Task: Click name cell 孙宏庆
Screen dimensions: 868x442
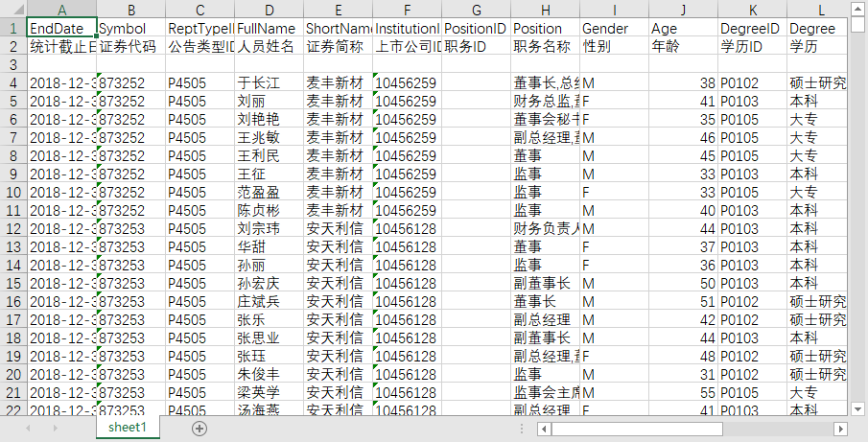Action: tap(270, 283)
